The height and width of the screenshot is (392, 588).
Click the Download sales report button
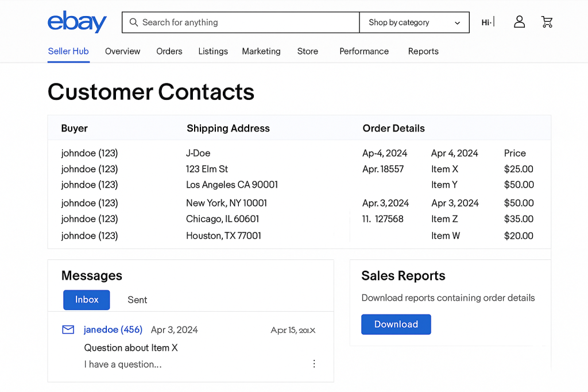pos(396,324)
